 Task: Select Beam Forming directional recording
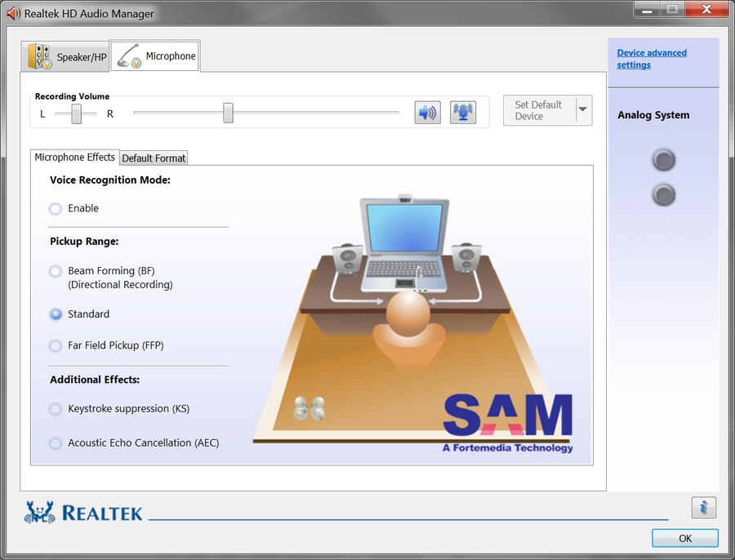[x=56, y=271]
